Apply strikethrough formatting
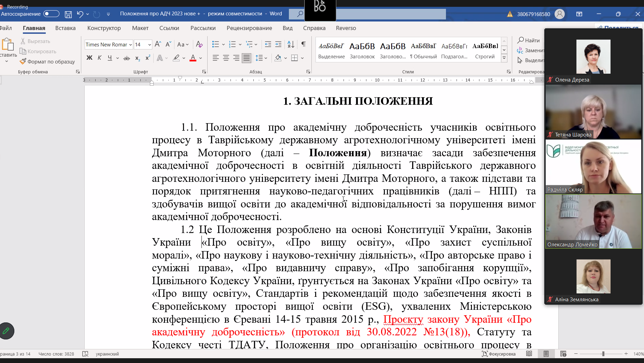The image size is (644, 363). (126, 58)
